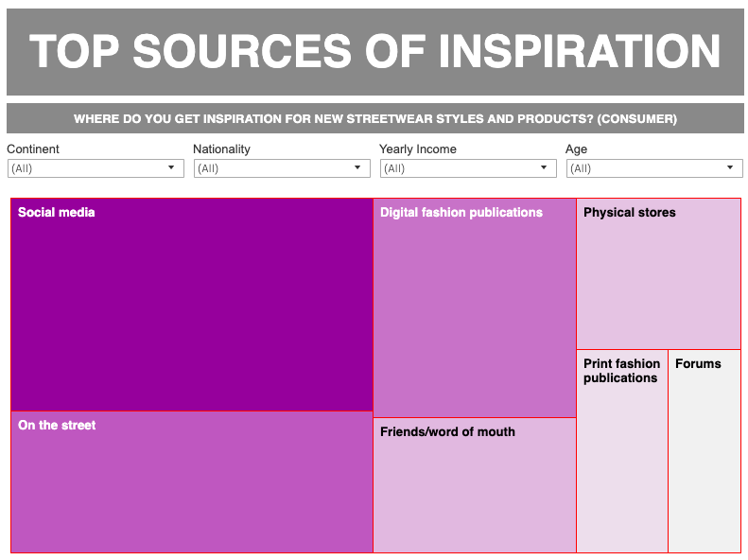Click the streetwear inspiration question subtitle
Viewport: 748px width, 560px height.
(374, 119)
